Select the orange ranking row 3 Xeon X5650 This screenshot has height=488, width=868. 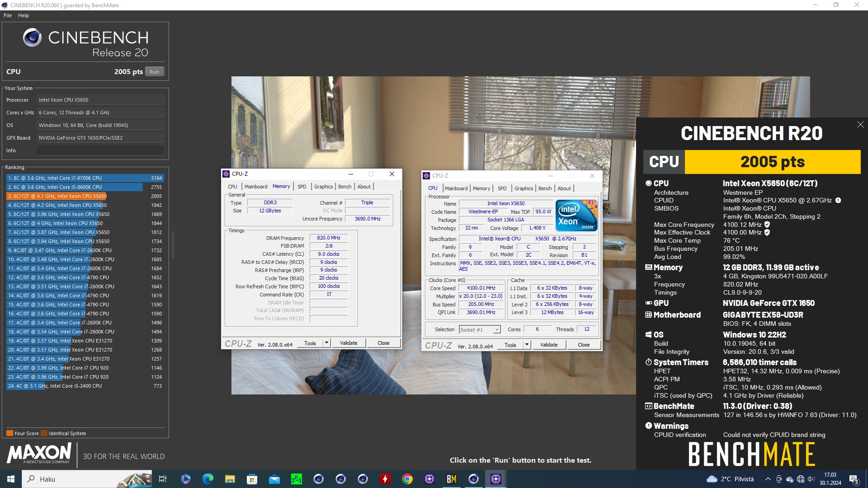[85, 196]
